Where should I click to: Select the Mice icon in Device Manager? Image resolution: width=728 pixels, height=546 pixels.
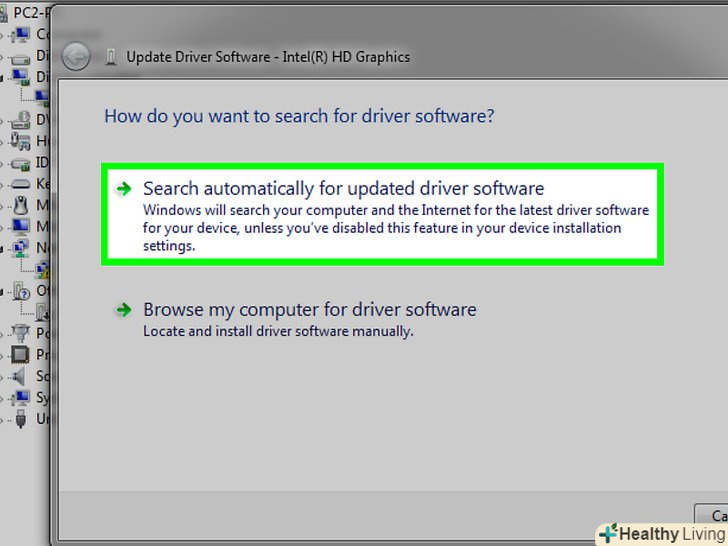(x=20, y=205)
